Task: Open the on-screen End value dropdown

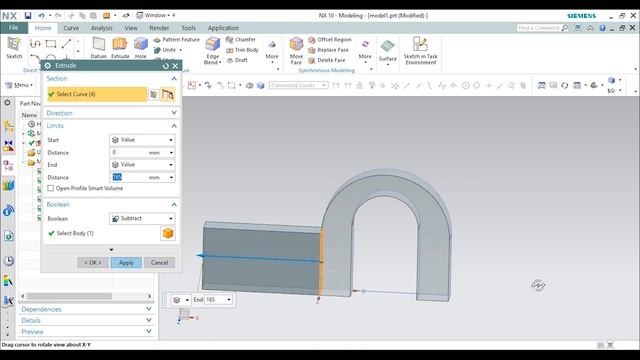Action: pos(229,300)
